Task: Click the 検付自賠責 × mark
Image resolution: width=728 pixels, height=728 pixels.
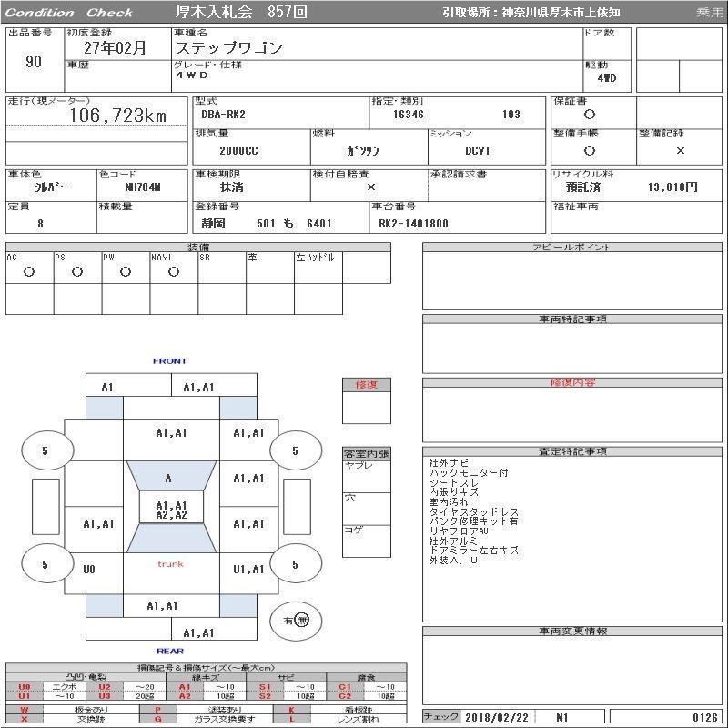Action: (371, 187)
